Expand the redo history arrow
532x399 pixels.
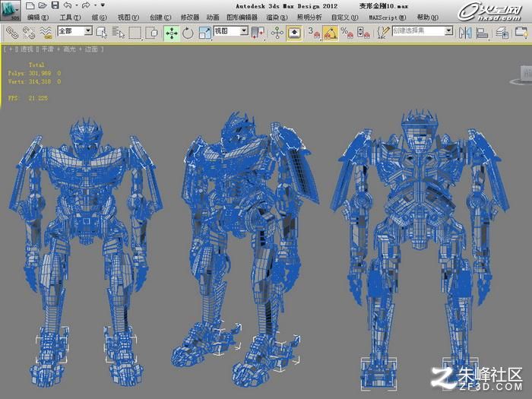(x=95, y=5)
